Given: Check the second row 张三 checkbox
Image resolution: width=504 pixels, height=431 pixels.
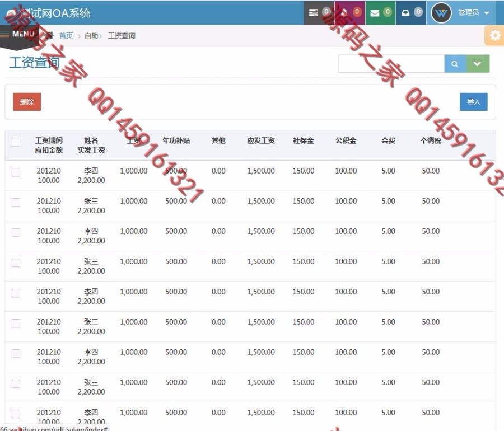Looking at the screenshot, I should pyautogui.click(x=16, y=202).
